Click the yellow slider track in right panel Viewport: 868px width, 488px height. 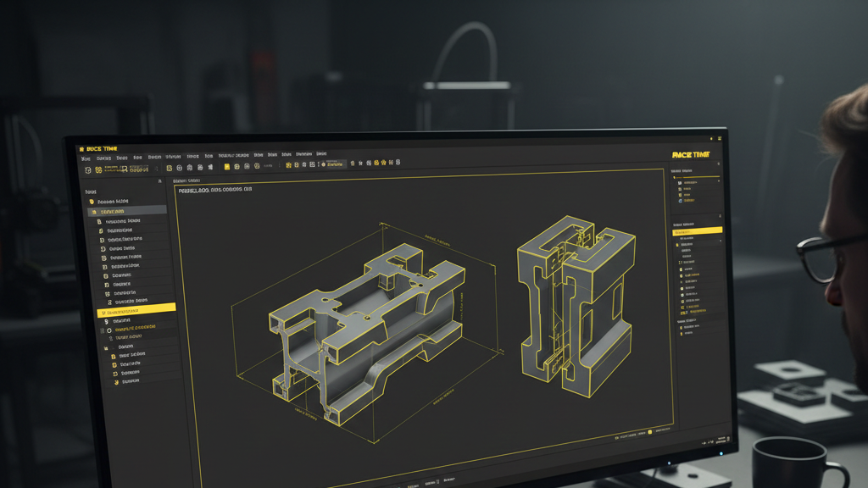pyautogui.click(x=696, y=176)
